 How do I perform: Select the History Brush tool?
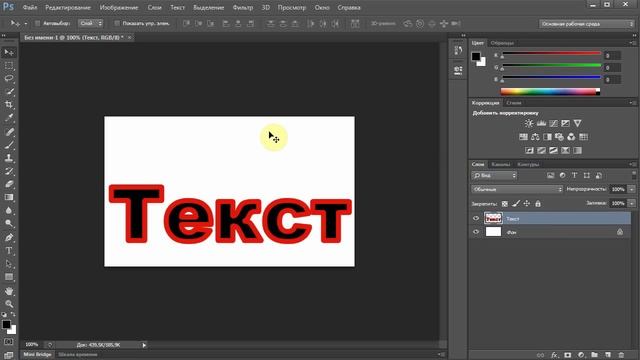(9, 171)
